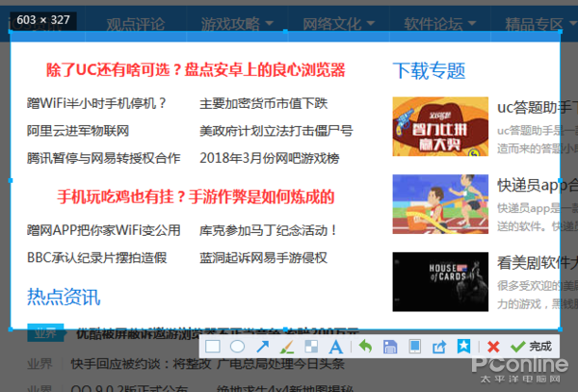Cancel the screenshot with red X
This screenshot has width=578, height=392.
click(493, 347)
